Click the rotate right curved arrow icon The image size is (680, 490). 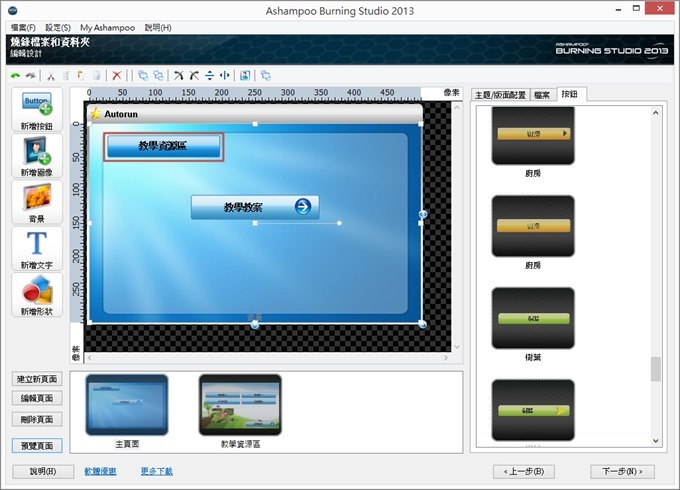[x=178, y=75]
